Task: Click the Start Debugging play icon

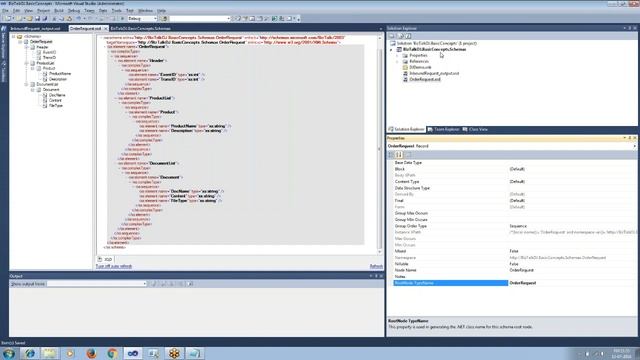Action: pyautogui.click(x=122, y=18)
